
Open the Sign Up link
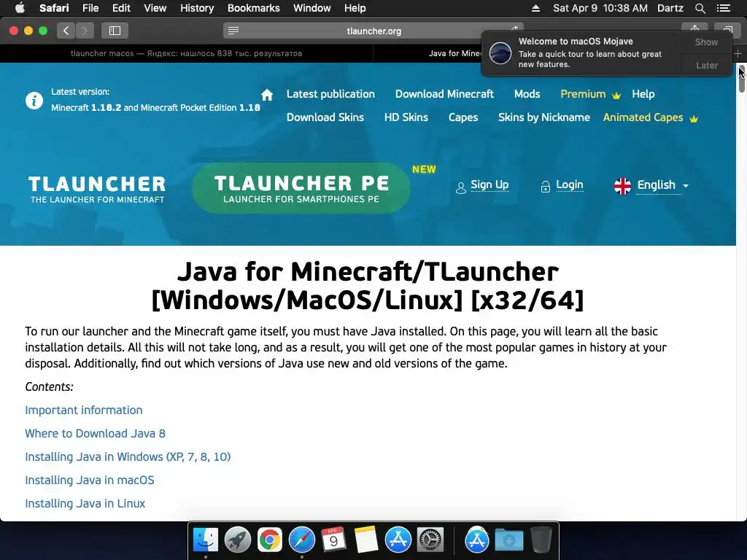tap(489, 184)
